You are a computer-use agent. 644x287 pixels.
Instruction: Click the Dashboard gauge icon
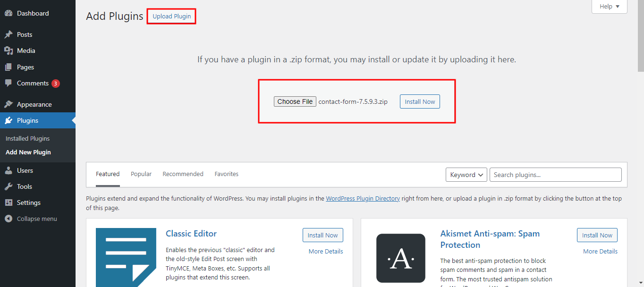(8, 14)
